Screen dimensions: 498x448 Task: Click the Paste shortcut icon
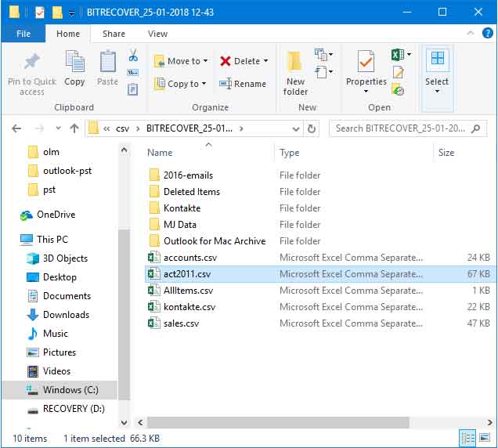[133, 89]
